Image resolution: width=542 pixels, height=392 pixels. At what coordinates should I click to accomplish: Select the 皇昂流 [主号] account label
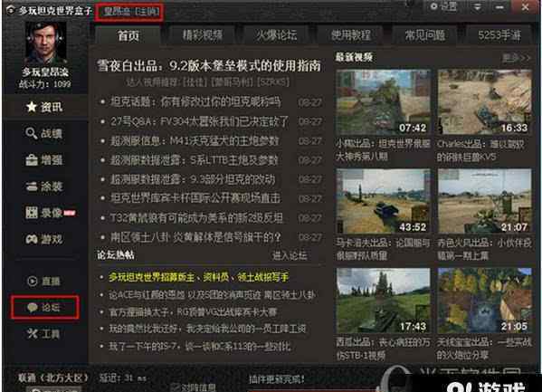tap(131, 12)
